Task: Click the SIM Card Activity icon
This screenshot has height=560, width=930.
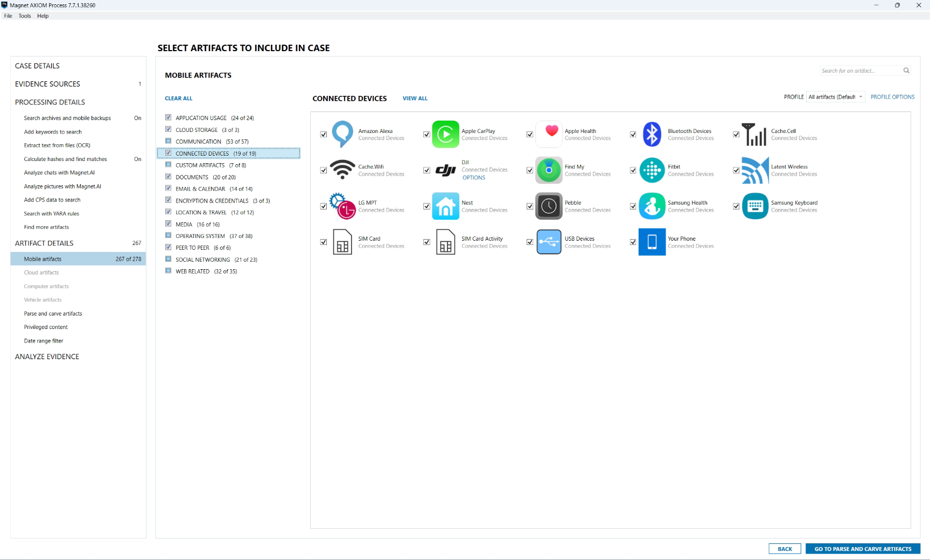Action: pos(445,242)
